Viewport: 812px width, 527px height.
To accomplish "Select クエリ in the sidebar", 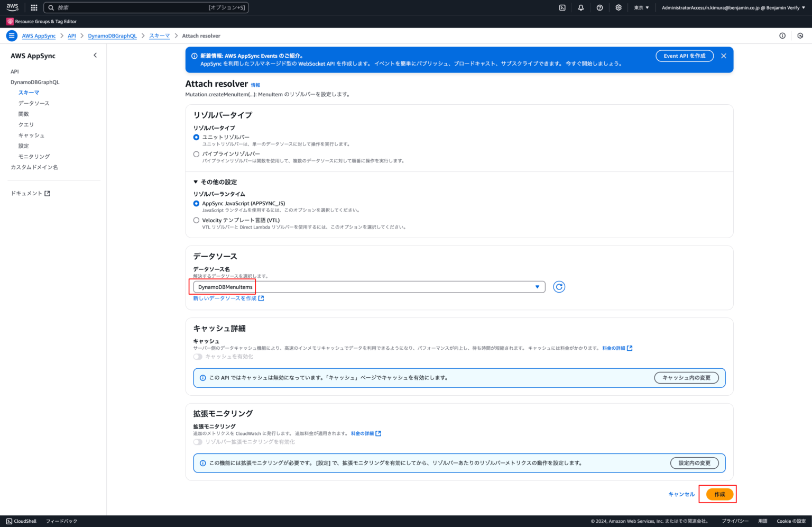I will [26, 124].
